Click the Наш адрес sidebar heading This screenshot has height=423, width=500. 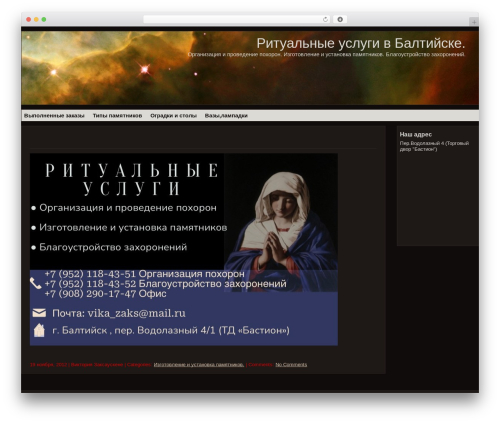[416, 134]
